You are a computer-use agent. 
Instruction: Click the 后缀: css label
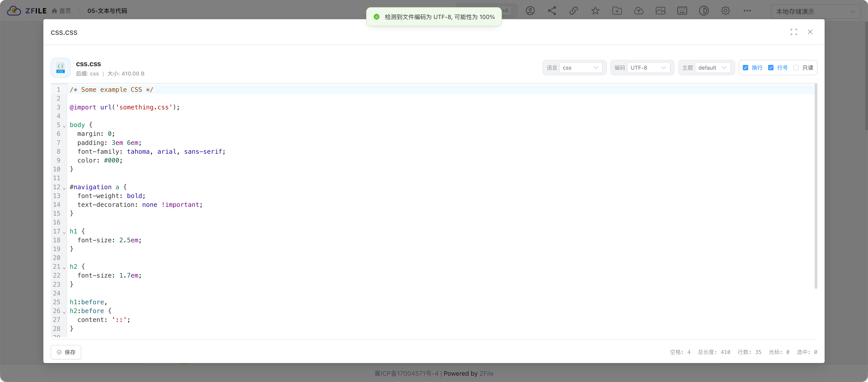(87, 73)
